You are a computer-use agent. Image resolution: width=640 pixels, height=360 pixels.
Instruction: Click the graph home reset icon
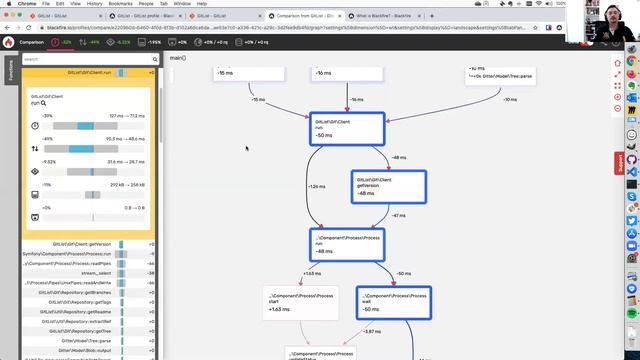click(x=618, y=63)
